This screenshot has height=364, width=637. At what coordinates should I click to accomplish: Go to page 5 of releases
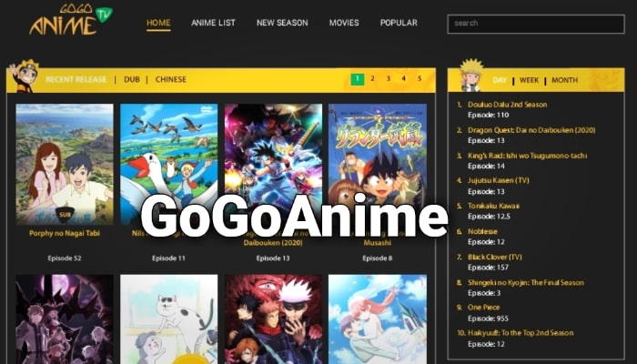coord(420,79)
